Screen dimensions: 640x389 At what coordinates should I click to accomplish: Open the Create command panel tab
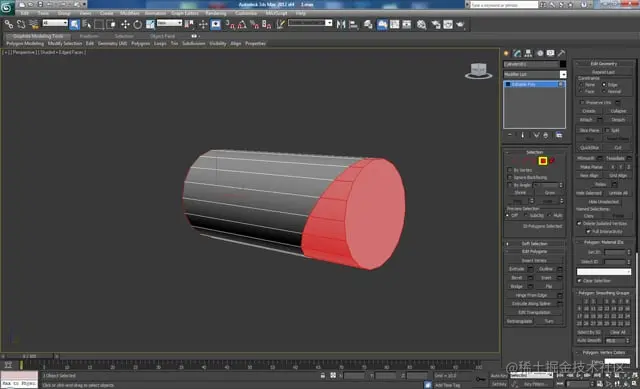pyautogui.click(x=507, y=53)
